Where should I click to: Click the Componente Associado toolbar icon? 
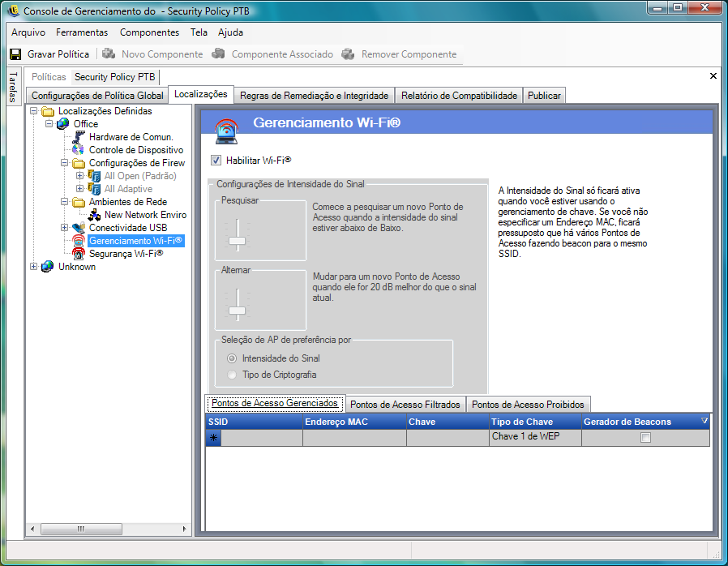point(218,54)
